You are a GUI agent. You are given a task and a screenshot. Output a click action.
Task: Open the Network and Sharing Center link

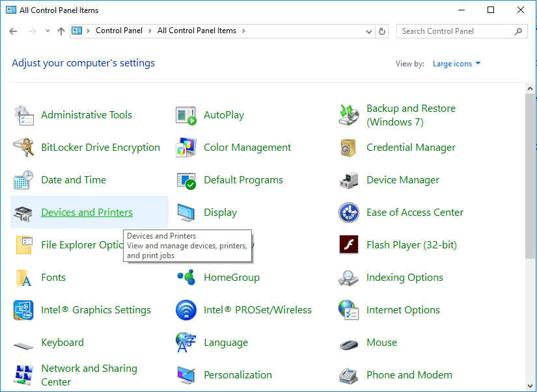pos(89,375)
